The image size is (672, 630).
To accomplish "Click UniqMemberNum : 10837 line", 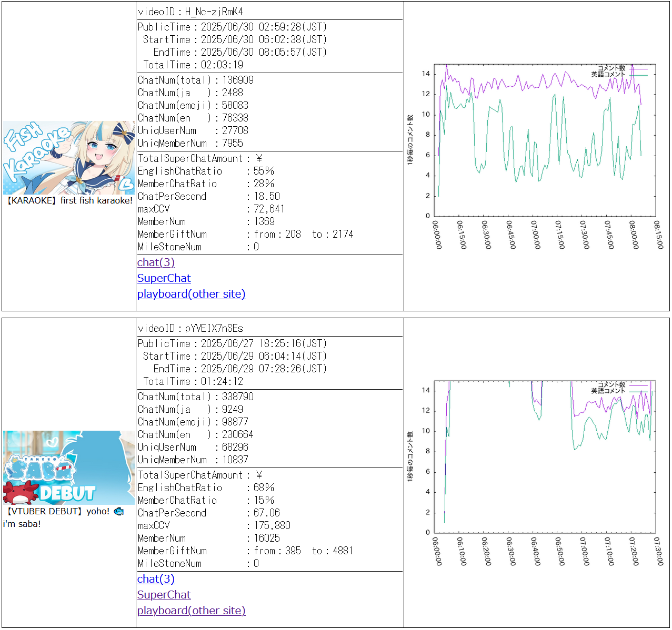I will click(193, 460).
